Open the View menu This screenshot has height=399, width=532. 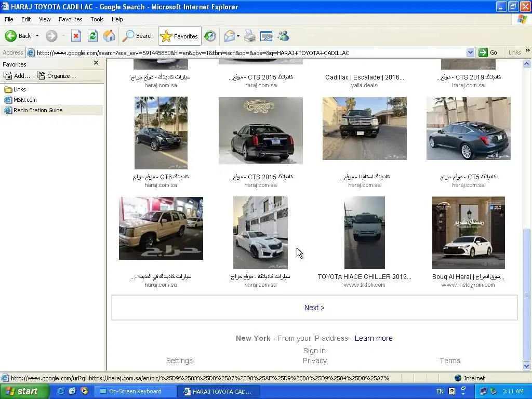point(45,19)
